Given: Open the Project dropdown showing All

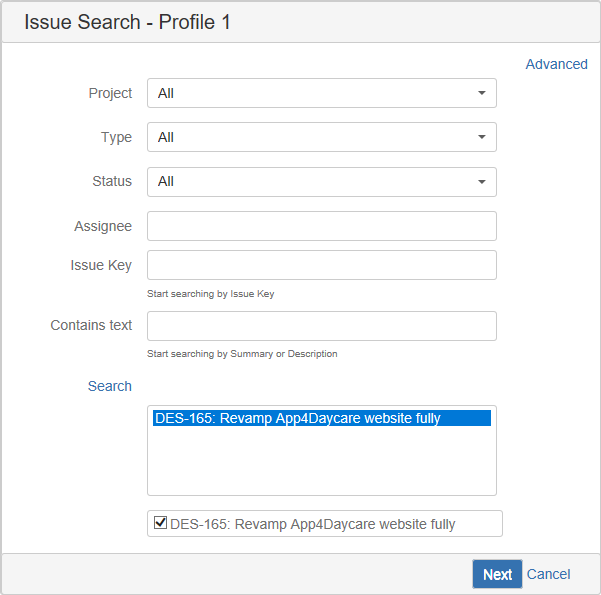Looking at the screenshot, I should [322, 93].
